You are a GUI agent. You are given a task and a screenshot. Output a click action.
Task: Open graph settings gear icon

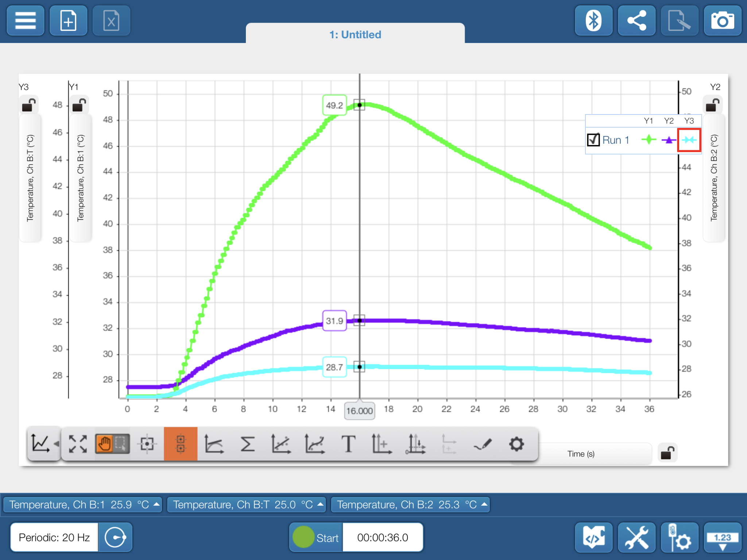click(516, 444)
